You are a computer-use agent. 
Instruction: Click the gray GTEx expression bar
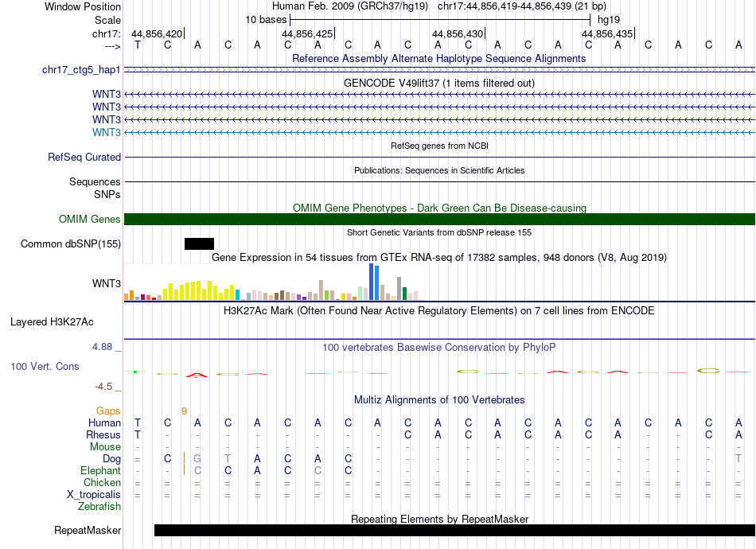[399, 289]
